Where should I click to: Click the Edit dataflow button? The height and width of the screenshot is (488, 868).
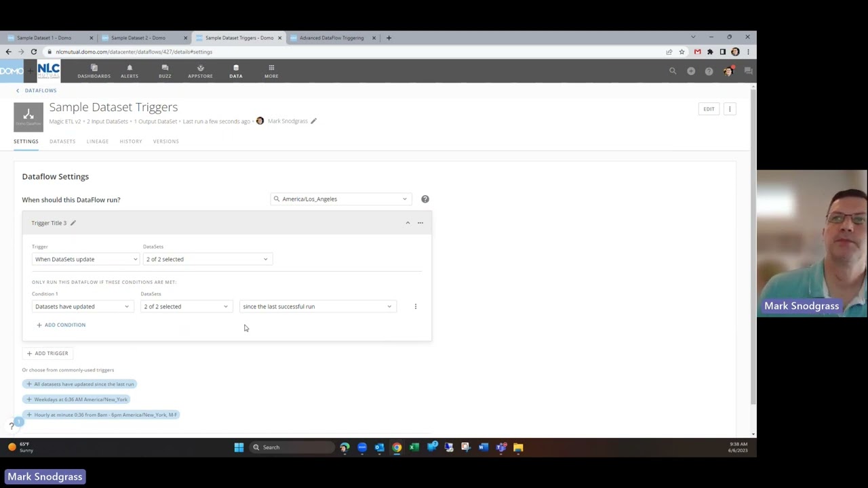tap(709, 109)
